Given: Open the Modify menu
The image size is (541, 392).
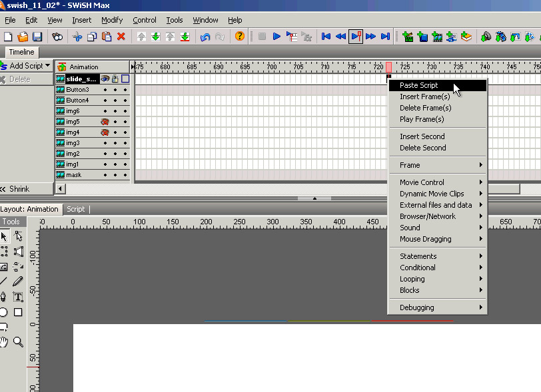Looking at the screenshot, I should tap(112, 20).
